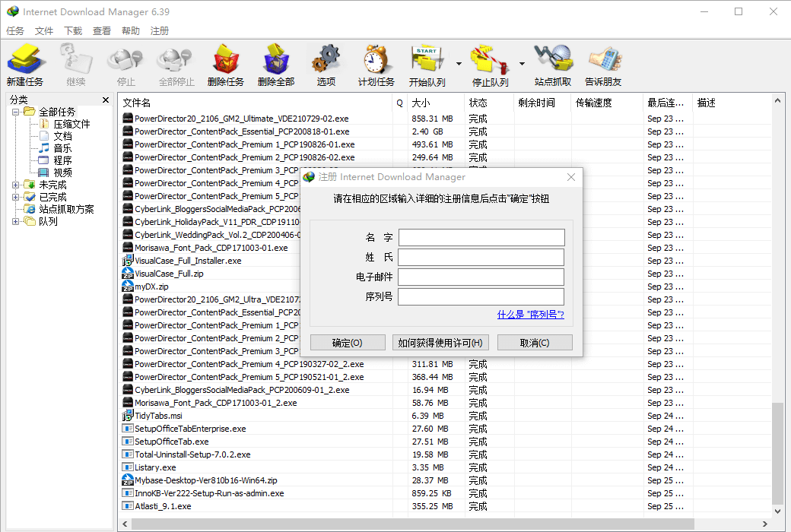Focus the 姓氏 input field
This screenshot has width=791, height=532.
tap(481, 257)
